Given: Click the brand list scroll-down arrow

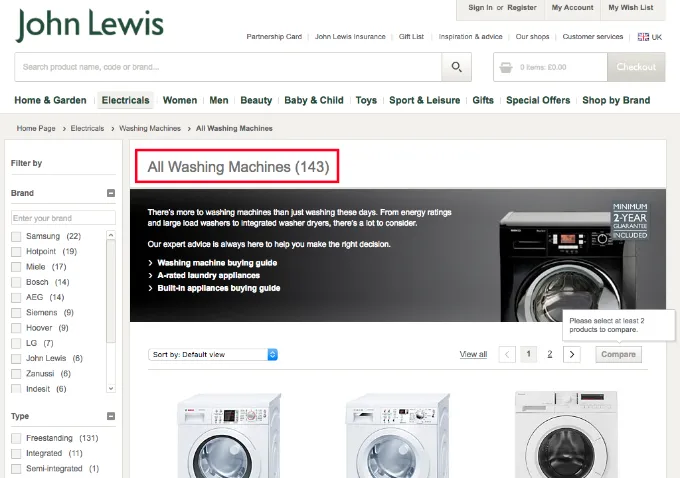Looking at the screenshot, I should 111,388.
